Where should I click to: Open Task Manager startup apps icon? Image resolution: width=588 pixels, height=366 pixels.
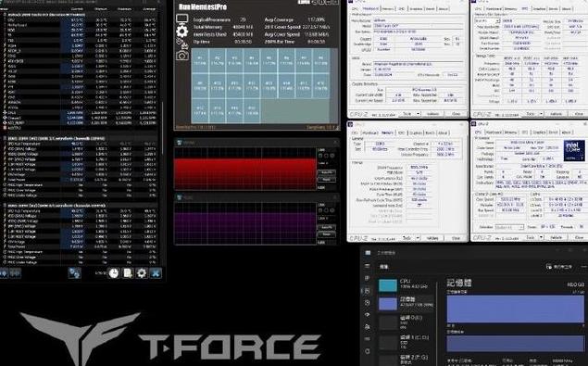[x=368, y=314]
